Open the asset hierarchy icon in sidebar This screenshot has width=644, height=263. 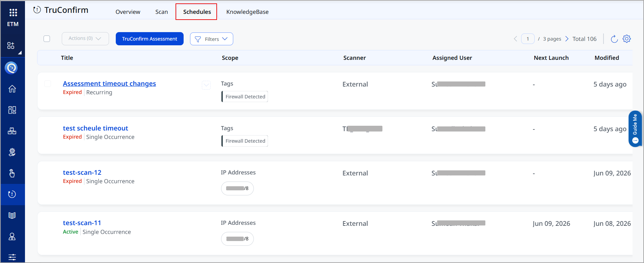pyautogui.click(x=12, y=131)
